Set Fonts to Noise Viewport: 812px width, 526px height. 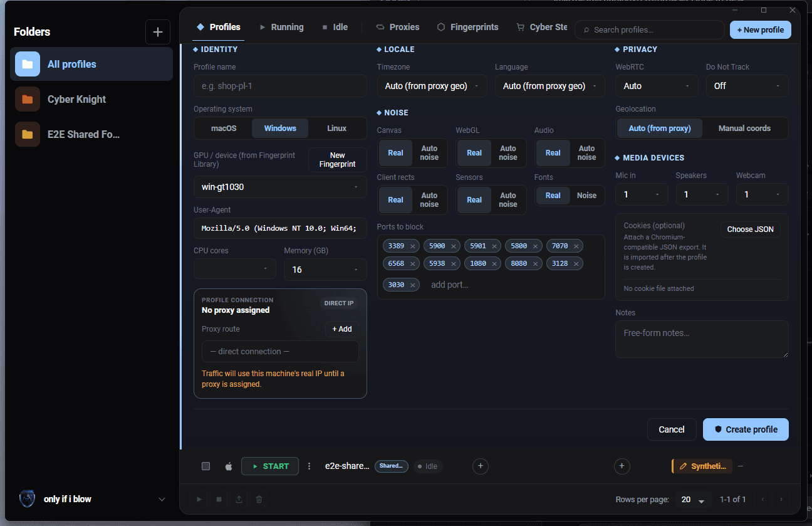pyautogui.click(x=586, y=196)
